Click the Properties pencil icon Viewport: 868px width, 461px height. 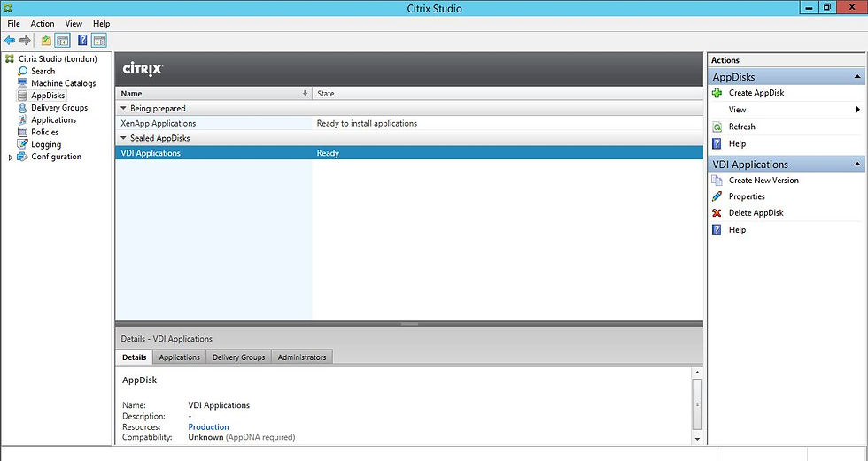[717, 196]
